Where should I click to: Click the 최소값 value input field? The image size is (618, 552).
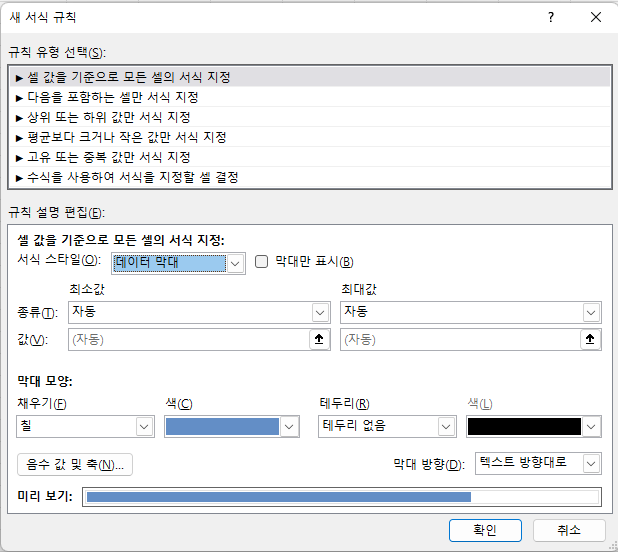click(x=189, y=339)
